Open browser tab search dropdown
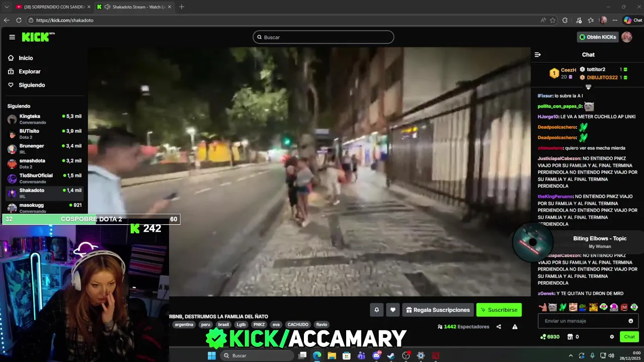This screenshot has width=644, height=362. (x=7, y=7)
